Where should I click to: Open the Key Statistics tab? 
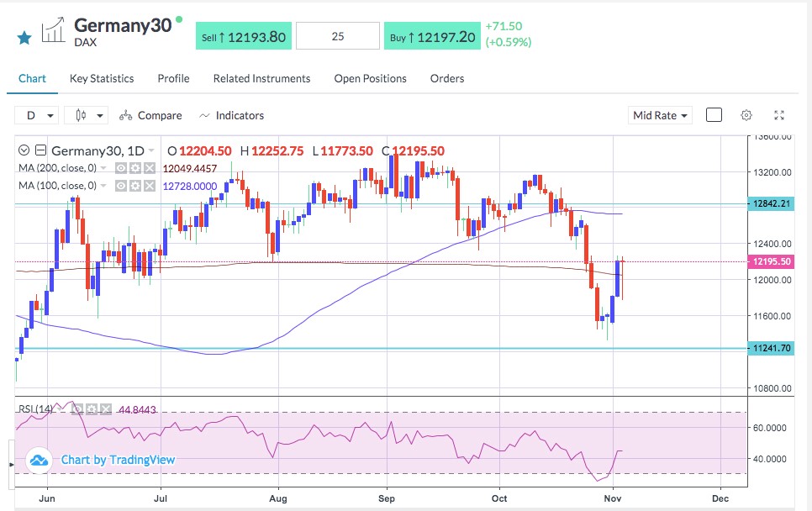click(x=102, y=79)
